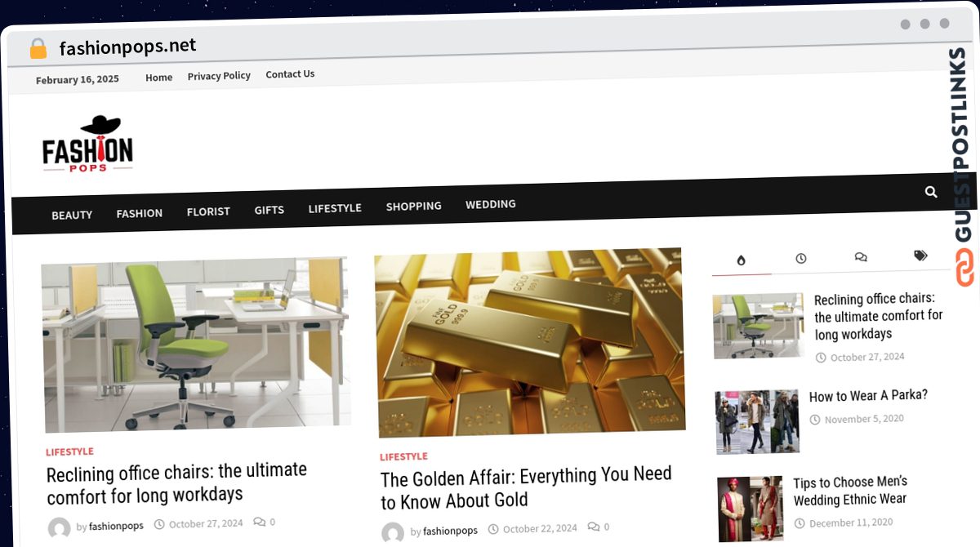The image size is (980, 547).
Task: Open the Gifts category
Action: [x=269, y=210]
